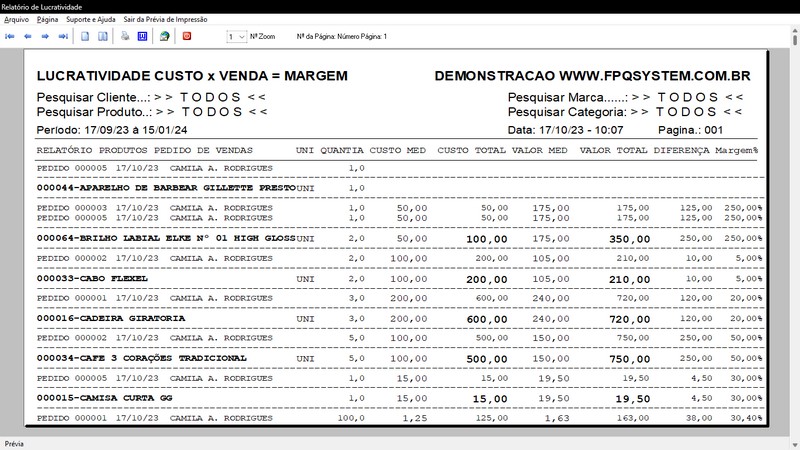Select single page view icon
800x450 pixels.
tap(86, 36)
